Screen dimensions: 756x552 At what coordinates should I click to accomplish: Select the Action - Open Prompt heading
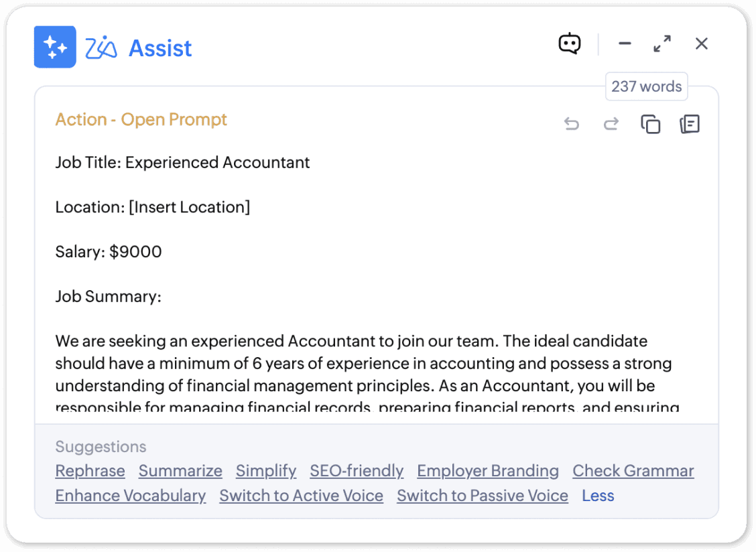141,119
